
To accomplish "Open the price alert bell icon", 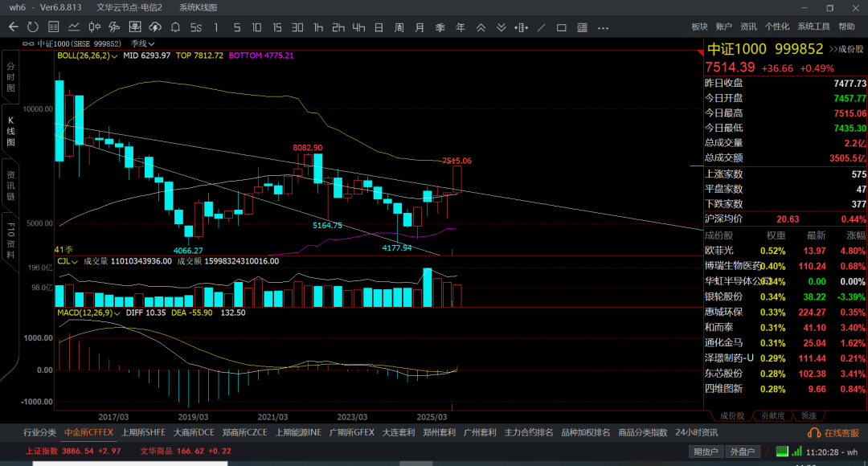I will 175,27.
